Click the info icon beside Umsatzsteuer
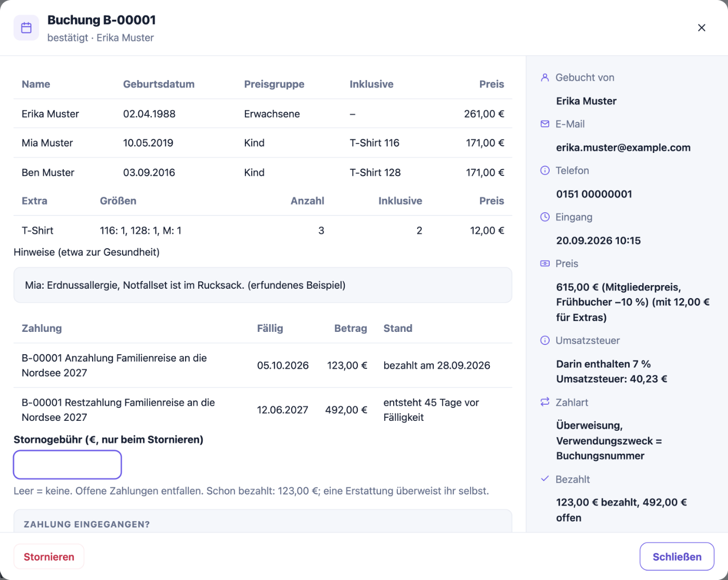728x580 pixels. (x=545, y=341)
